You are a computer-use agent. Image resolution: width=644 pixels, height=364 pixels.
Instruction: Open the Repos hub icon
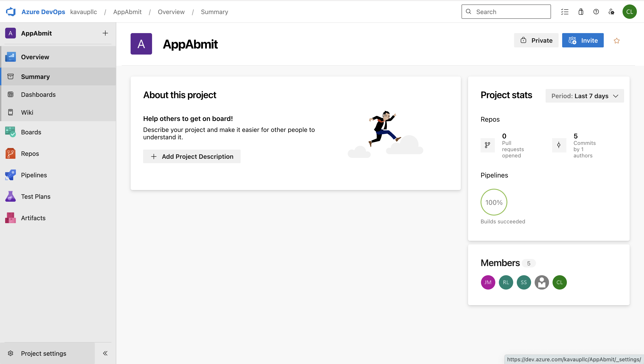10,154
